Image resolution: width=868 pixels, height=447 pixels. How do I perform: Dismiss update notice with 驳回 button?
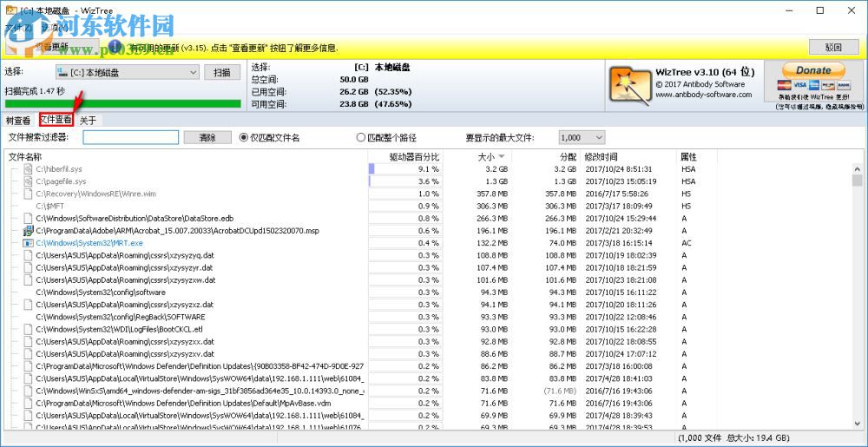833,47
